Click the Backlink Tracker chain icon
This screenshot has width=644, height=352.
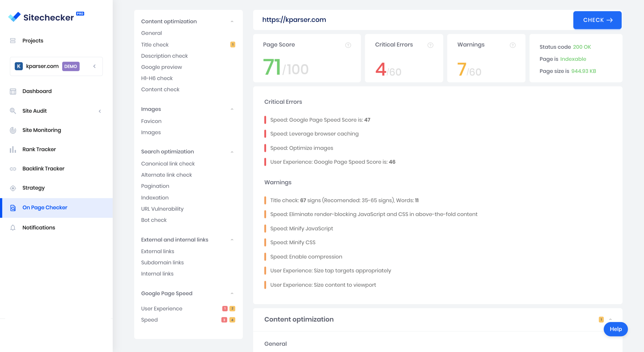click(x=13, y=169)
